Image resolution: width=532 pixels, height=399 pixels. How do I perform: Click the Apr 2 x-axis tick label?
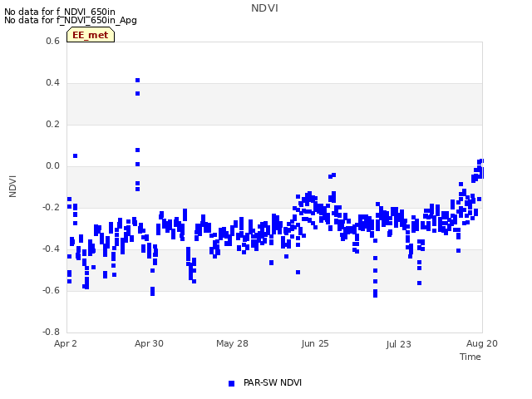click(x=66, y=343)
